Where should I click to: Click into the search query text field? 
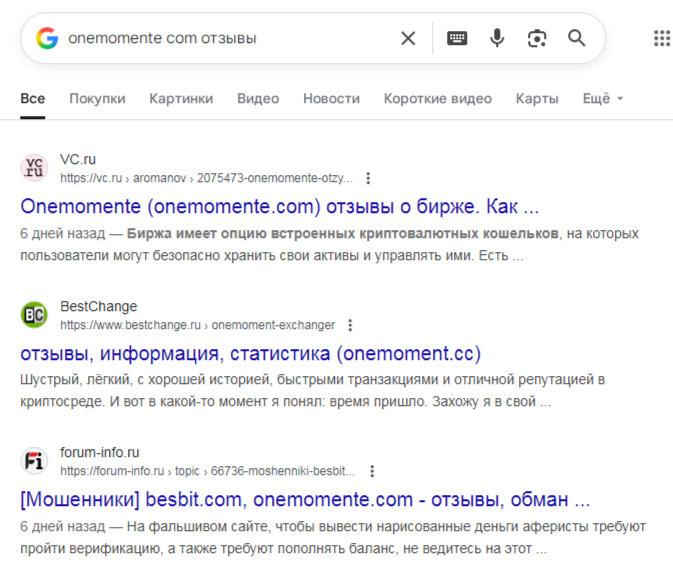point(220,38)
